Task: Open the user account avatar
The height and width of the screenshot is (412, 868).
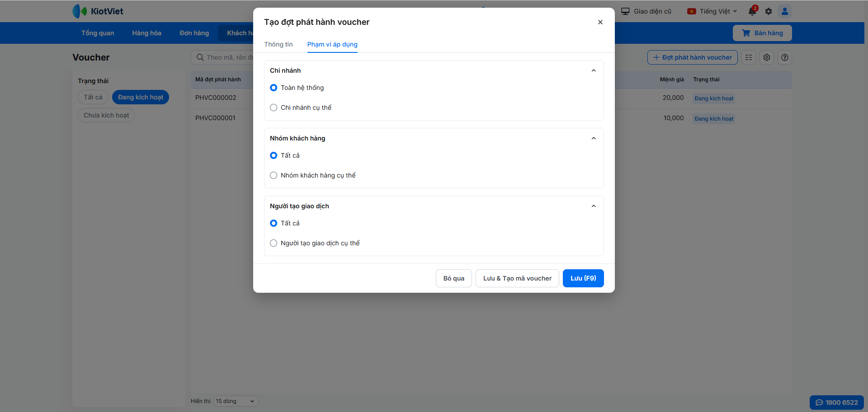Action: coord(785,11)
